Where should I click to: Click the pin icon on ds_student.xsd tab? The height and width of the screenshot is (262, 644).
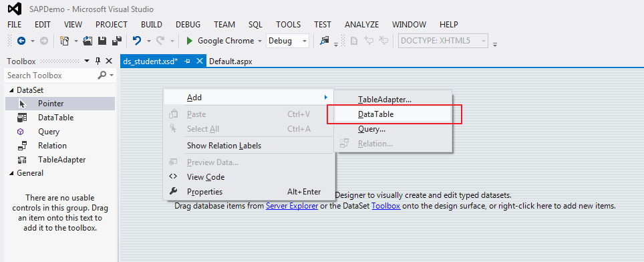coord(187,61)
